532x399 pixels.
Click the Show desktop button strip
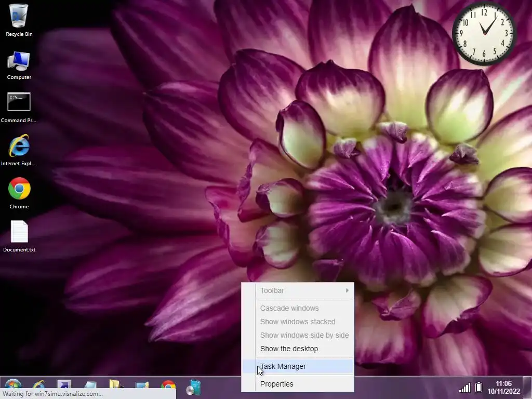pyautogui.click(x=527, y=388)
